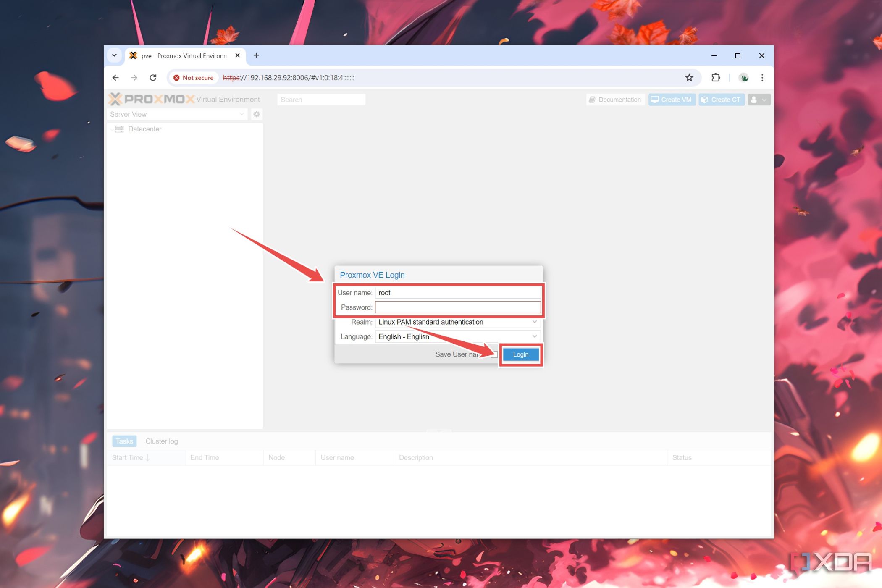
Task: Click the Password input field
Action: (457, 307)
